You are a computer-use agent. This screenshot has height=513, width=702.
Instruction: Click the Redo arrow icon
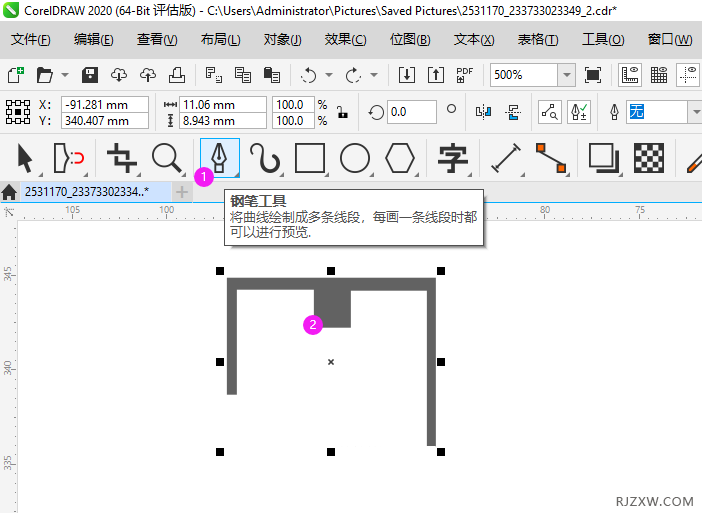point(353,75)
